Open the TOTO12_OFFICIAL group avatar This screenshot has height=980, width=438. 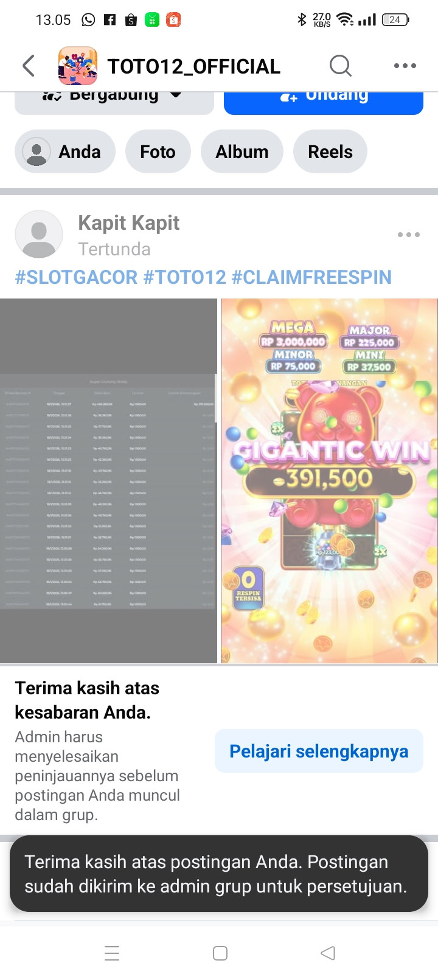pos(78,66)
